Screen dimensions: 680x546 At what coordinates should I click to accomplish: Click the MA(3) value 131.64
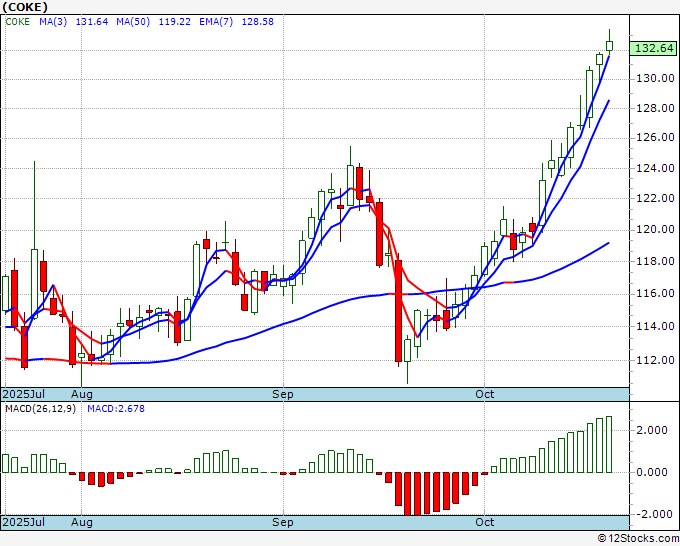92,22
